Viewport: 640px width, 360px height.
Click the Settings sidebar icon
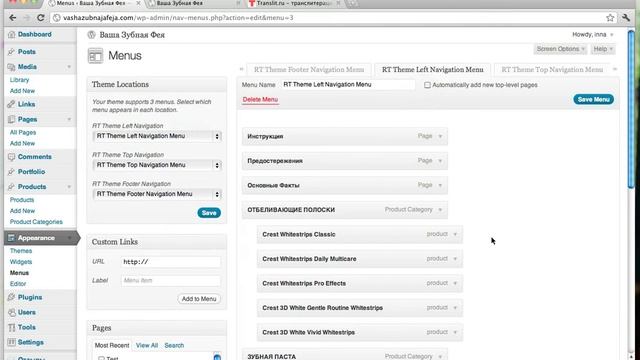pos(11,342)
